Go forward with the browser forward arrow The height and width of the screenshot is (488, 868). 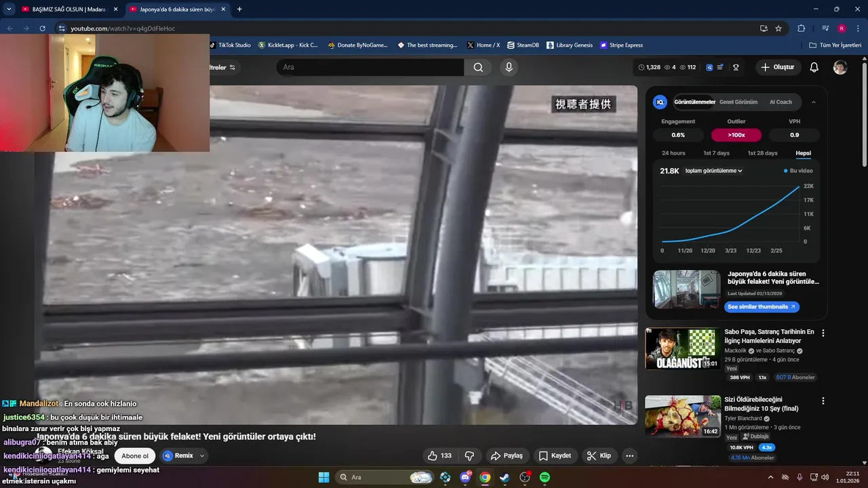(x=26, y=28)
